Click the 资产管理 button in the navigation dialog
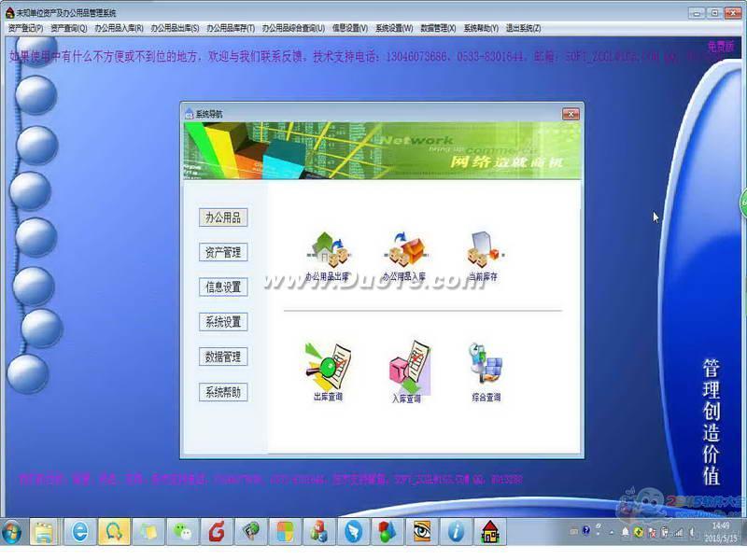Viewport: 747px width, 560px height. point(223,252)
